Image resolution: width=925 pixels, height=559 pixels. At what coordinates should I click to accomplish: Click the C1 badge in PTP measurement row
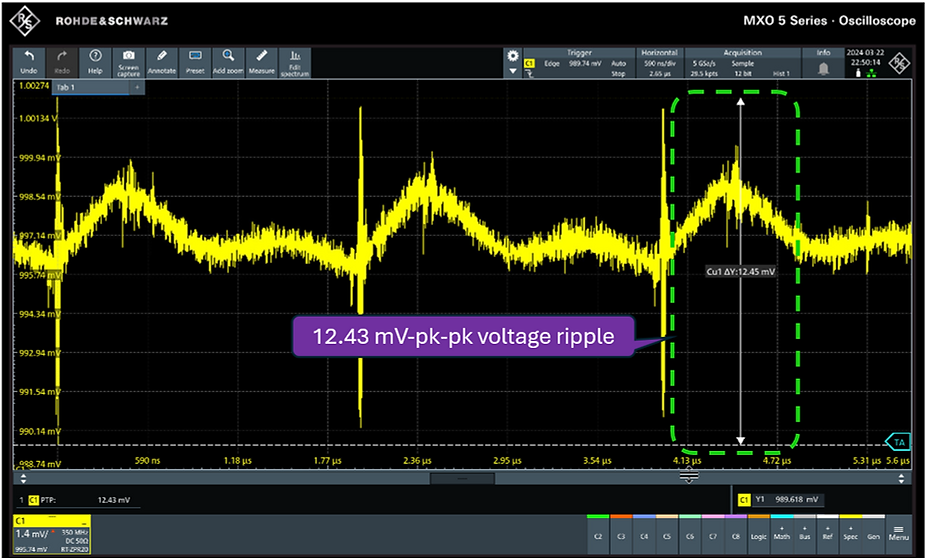pyautogui.click(x=34, y=500)
